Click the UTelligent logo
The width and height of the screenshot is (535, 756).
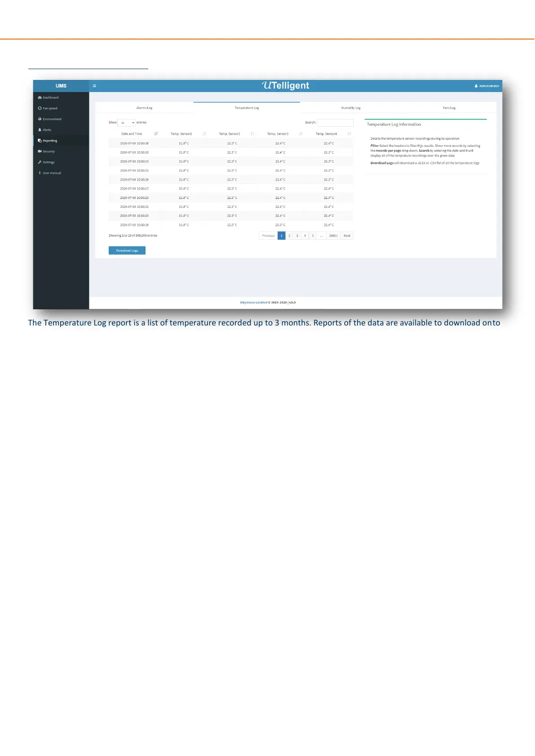coord(286,86)
